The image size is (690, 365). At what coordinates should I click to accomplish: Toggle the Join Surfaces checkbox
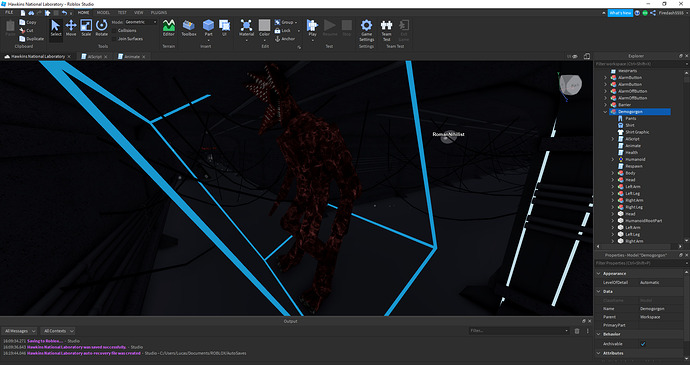[114, 39]
